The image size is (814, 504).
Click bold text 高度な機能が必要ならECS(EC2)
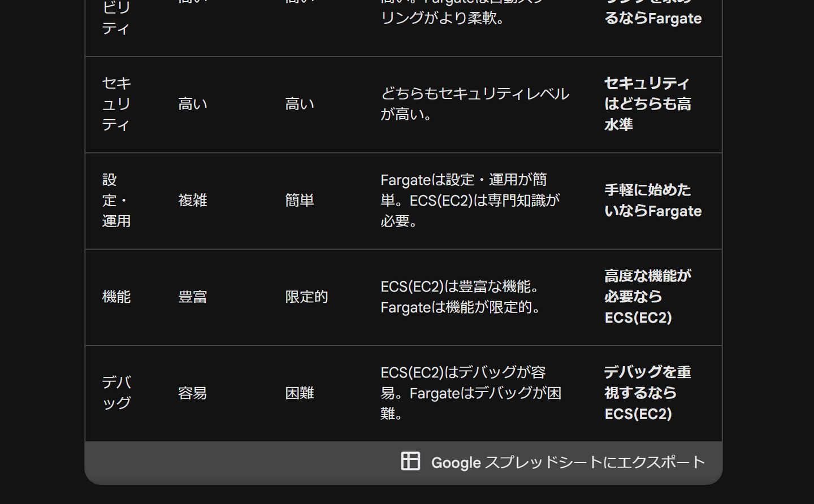tap(648, 297)
